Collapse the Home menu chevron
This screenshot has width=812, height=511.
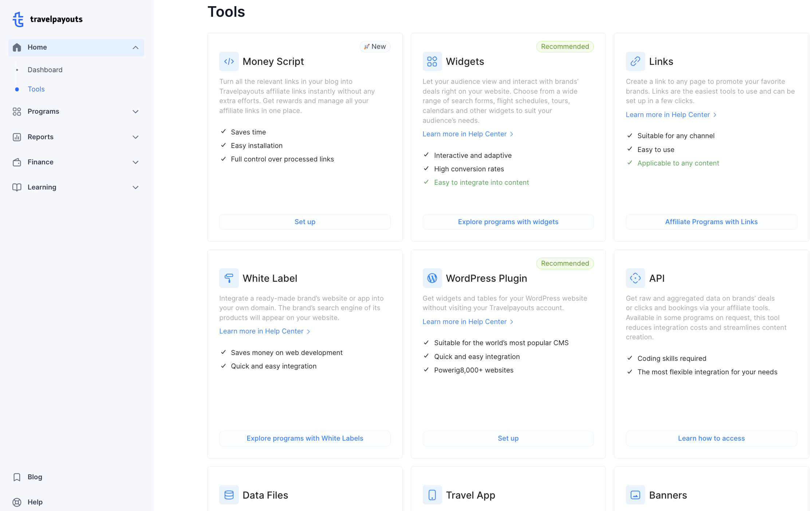click(x=135, y=47)
